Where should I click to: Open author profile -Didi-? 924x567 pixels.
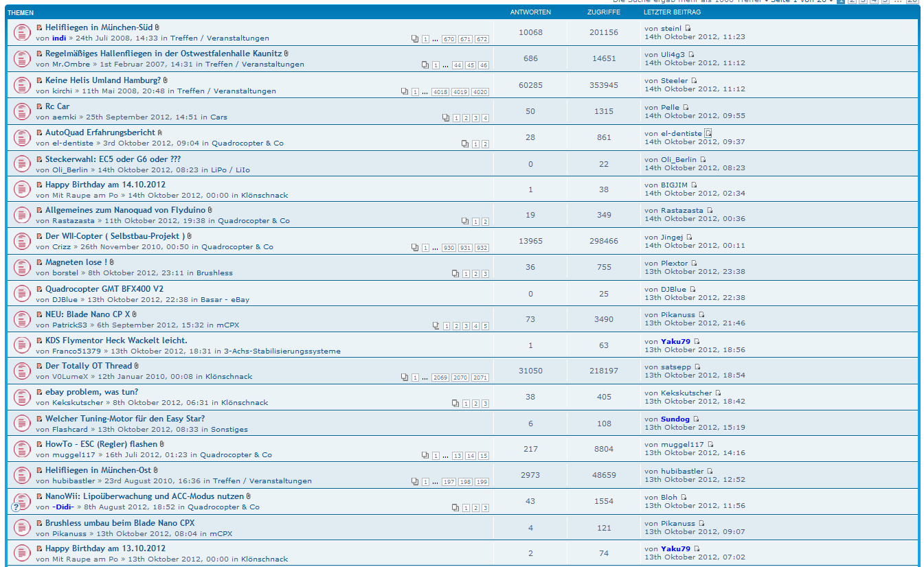click(63, 507)
